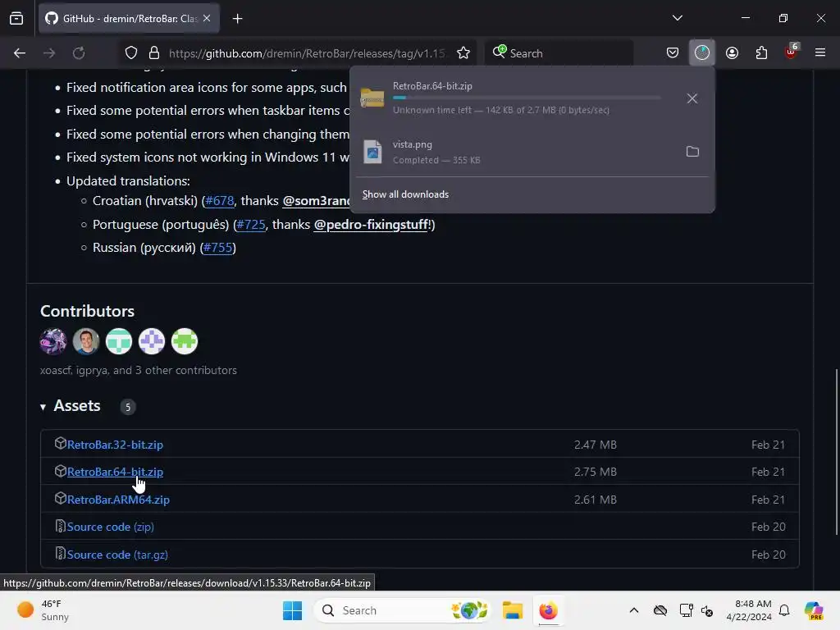840x630 pixels.
Task: Close the GitHub RetroBar tab
Action: 207,19
